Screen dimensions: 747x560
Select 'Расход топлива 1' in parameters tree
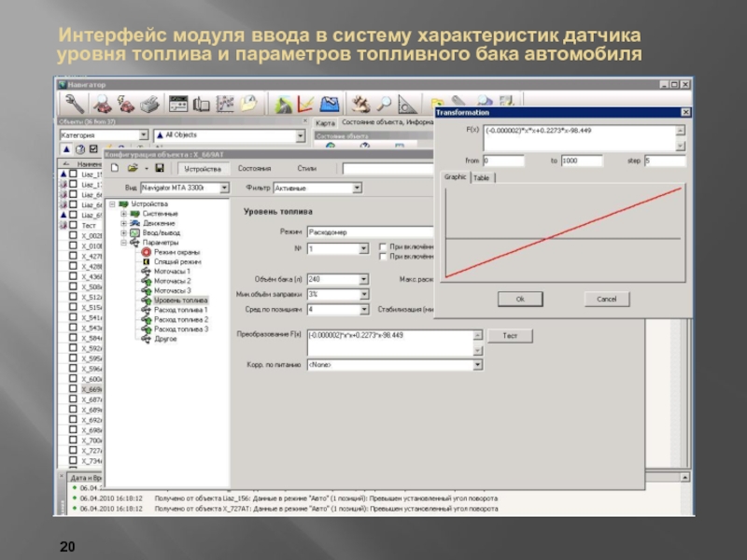click(x=180, y=310)
